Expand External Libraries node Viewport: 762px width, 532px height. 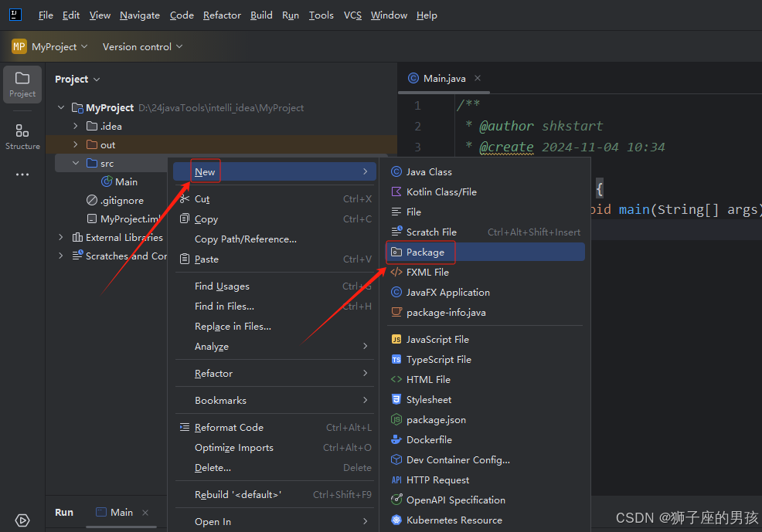61,237
